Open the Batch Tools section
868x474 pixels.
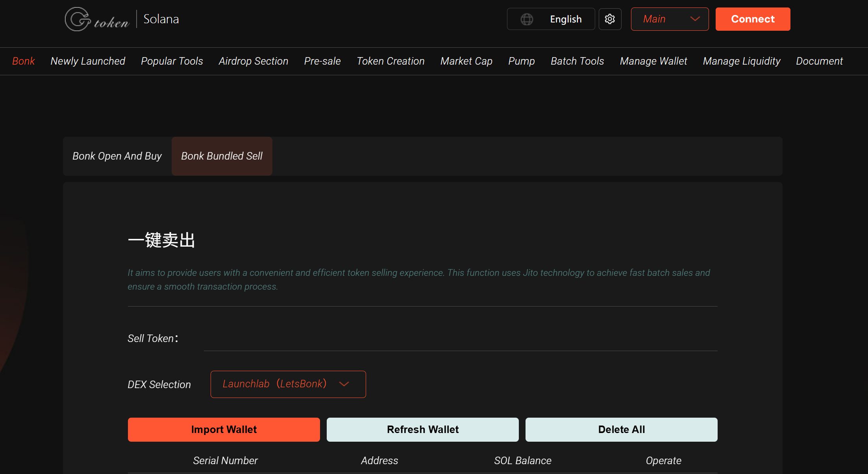[577, 61]
